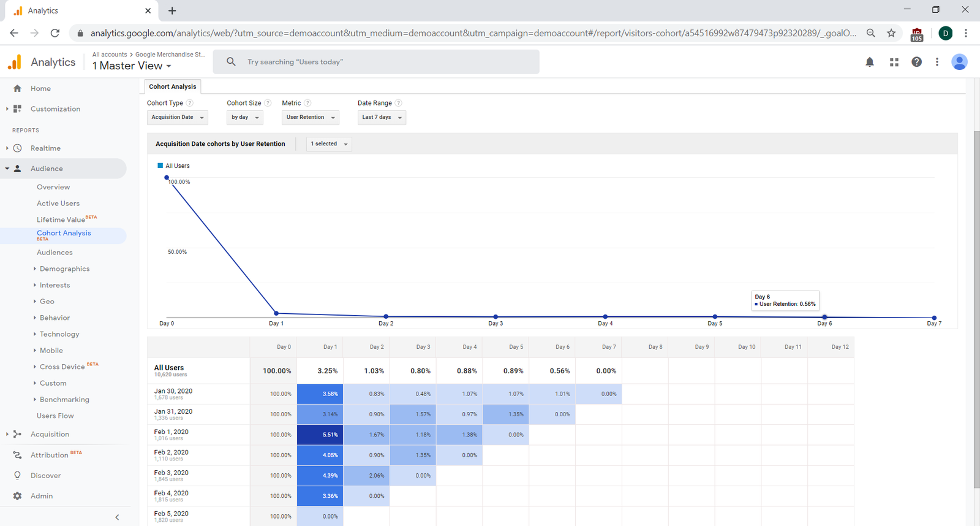Viewport: 980px width, 526px height.
Task: Open the User Retention metric dropdown
Action: point(310,118)
